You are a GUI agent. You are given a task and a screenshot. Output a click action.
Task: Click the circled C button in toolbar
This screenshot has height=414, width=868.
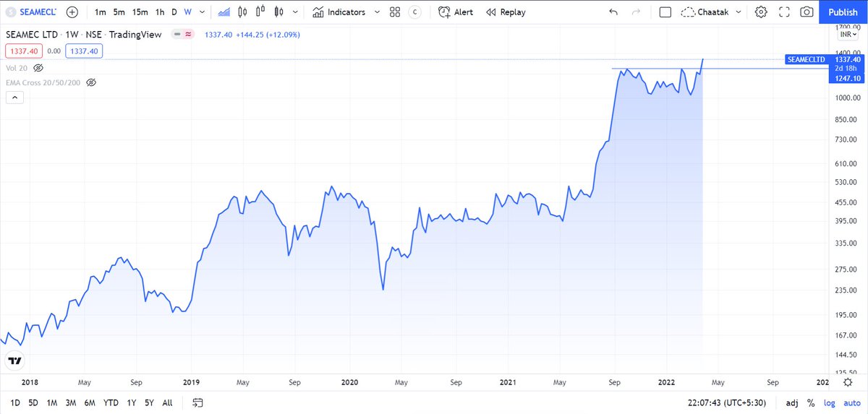click(414, 12)
